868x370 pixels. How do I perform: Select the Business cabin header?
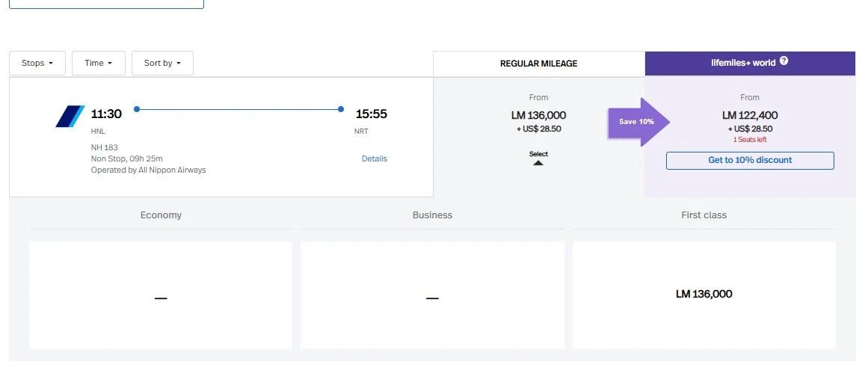coord(432,215)
